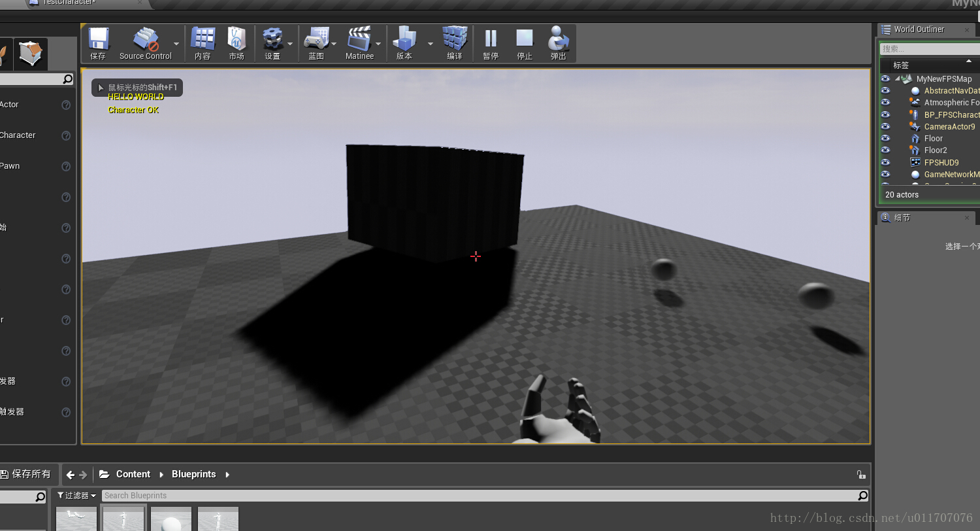
Task: Expand the arrow after Blueprints in breadcrumb
Action: pyautogui.click(x=227, y=475)
